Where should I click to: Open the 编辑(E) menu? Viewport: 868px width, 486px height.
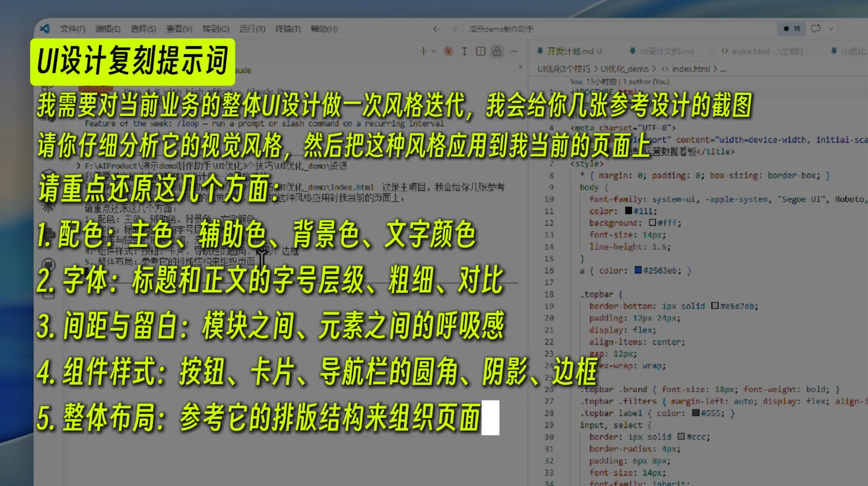tap(108, 29)
